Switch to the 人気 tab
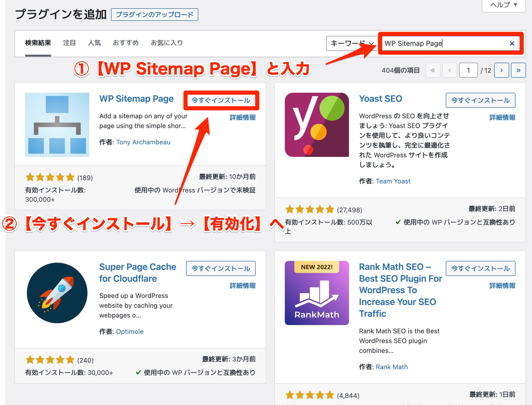Screen dimensions: 532x405 coord(94,43)
